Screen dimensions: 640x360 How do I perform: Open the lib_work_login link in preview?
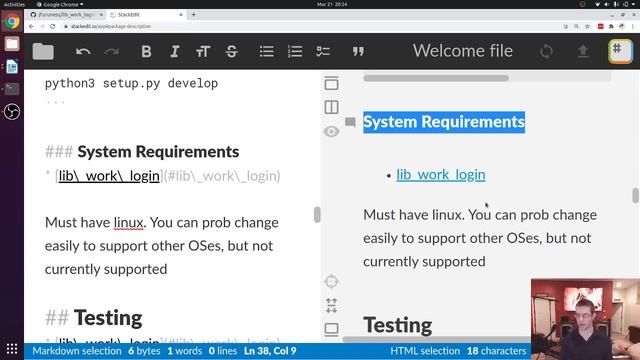tap(441, 175)
